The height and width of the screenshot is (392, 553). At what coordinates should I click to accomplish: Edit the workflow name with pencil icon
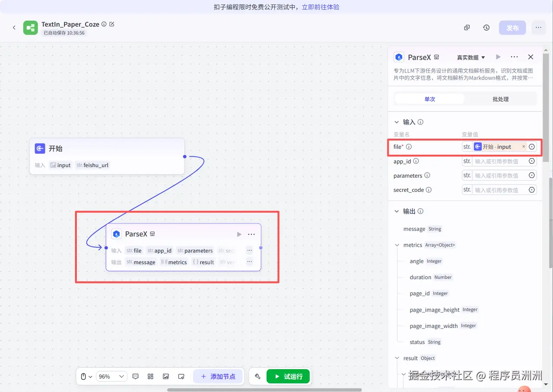112,24
